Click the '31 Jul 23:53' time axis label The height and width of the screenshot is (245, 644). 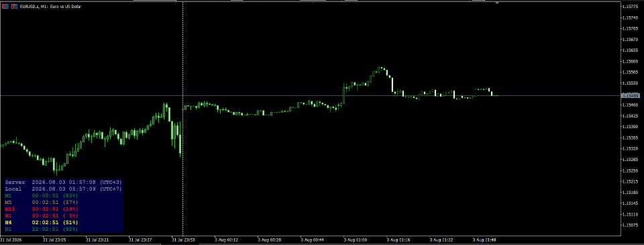(x=183, y=239)
